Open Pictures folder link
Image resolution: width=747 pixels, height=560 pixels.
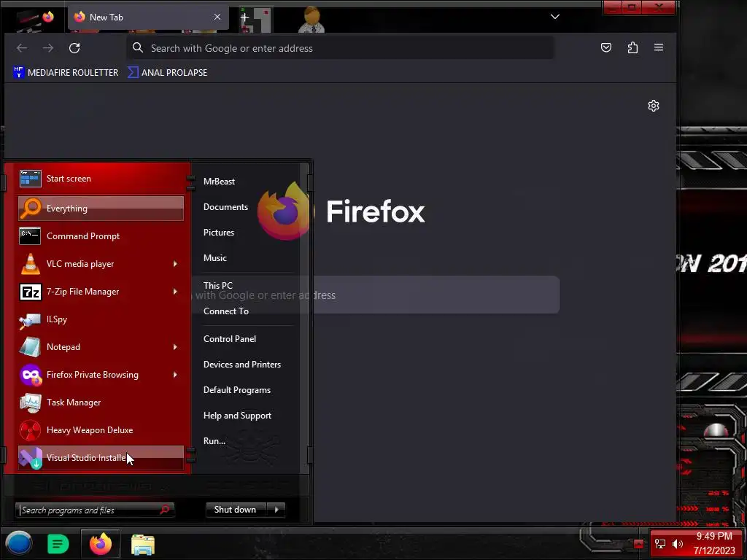click(219, 233)
